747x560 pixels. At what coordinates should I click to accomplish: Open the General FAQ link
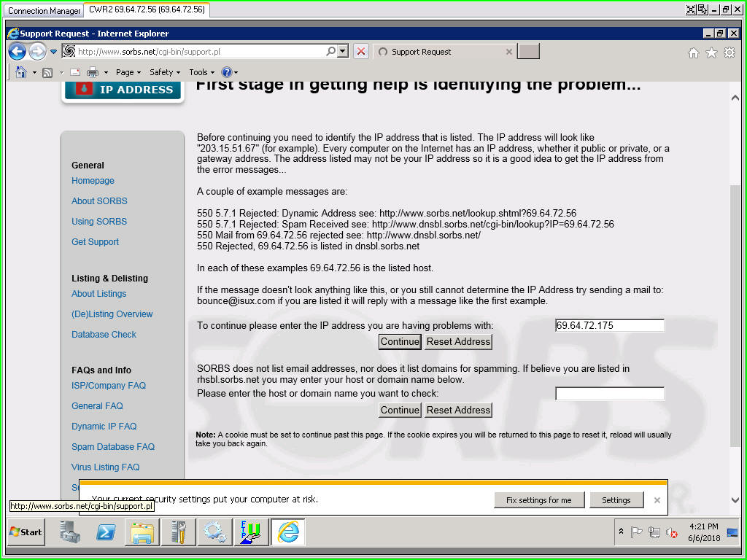click(97, 406)
